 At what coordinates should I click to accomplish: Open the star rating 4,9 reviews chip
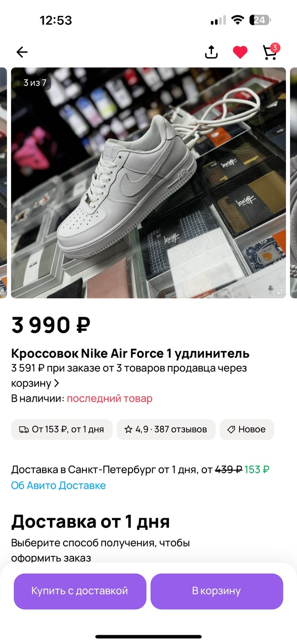pyautogui.click(x=166, y=429)
